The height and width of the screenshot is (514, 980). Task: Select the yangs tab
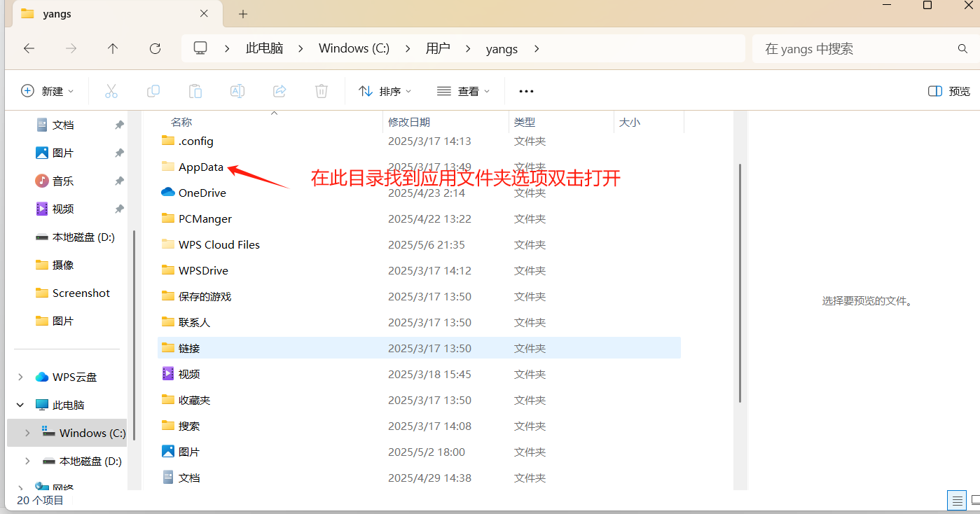56,13
